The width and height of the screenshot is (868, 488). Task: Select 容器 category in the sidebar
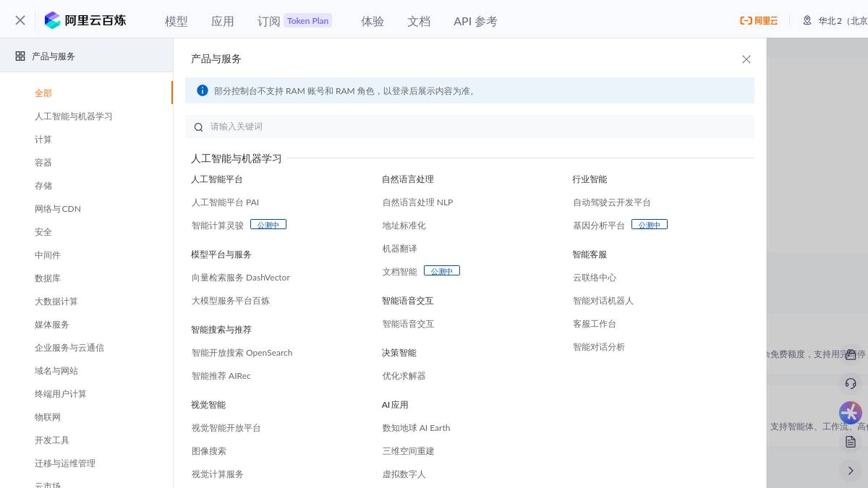pyautogui.click(x=43, y=163)
